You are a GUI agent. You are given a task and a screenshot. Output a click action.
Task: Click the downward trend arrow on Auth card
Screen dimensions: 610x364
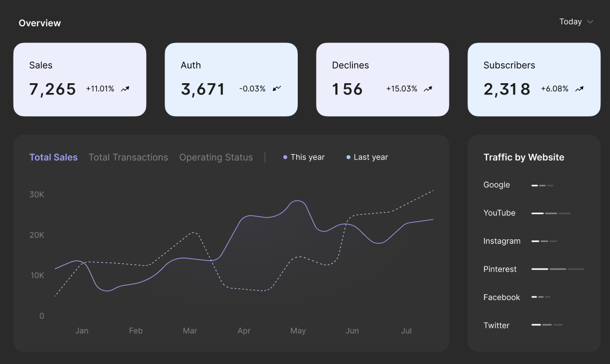pos(277,89)
